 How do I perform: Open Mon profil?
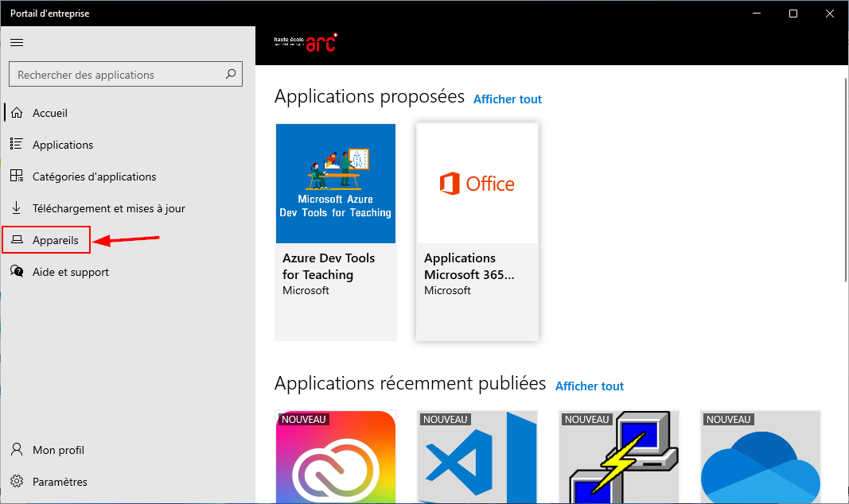pos(128,450)
